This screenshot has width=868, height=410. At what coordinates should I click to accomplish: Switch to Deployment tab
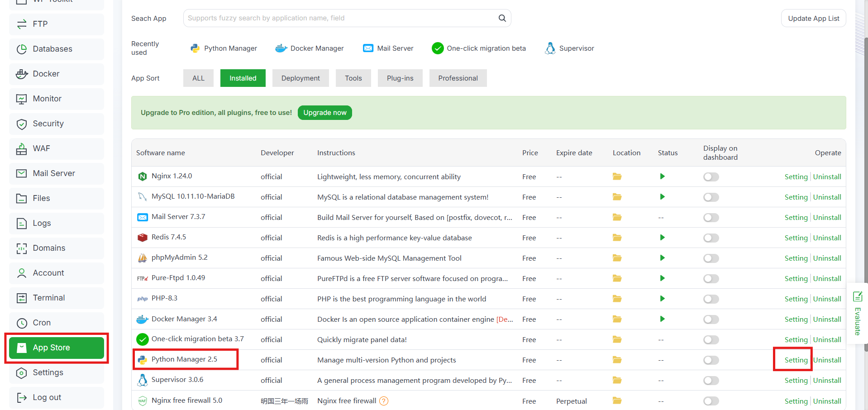300,78
